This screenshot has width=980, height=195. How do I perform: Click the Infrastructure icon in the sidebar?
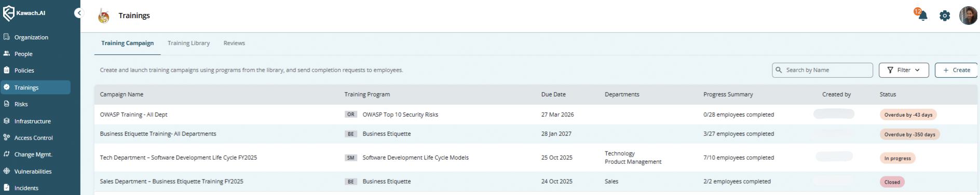pos(7,121)
